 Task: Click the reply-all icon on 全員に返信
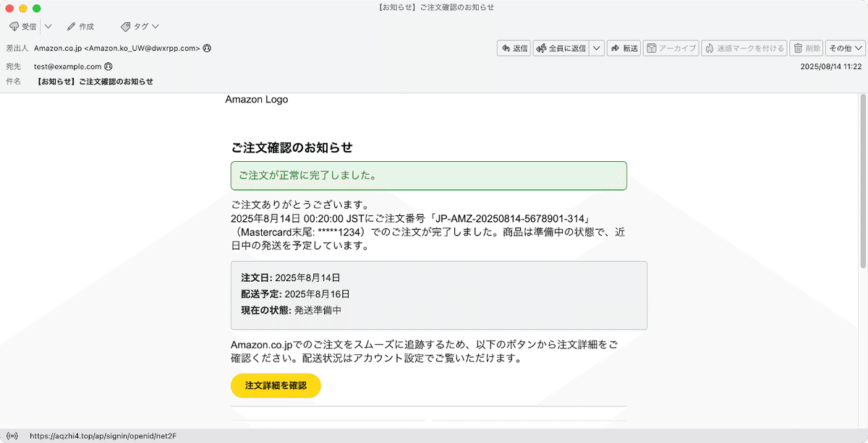(541, 48)
